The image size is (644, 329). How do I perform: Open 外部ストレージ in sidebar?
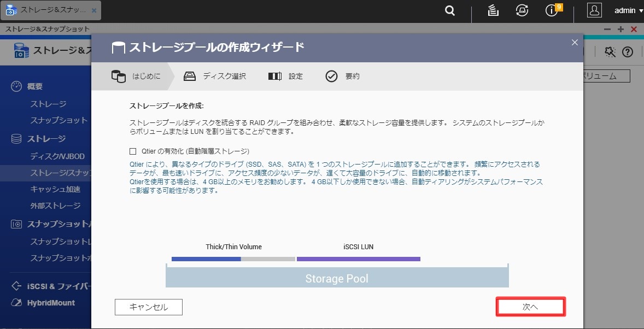55,206
